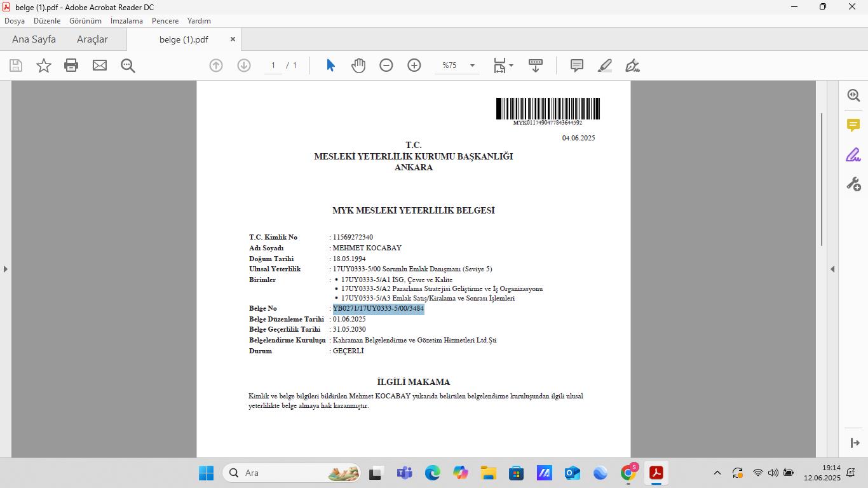868x488 pixels.
Task: Click the page number input field
Action: 273,65
